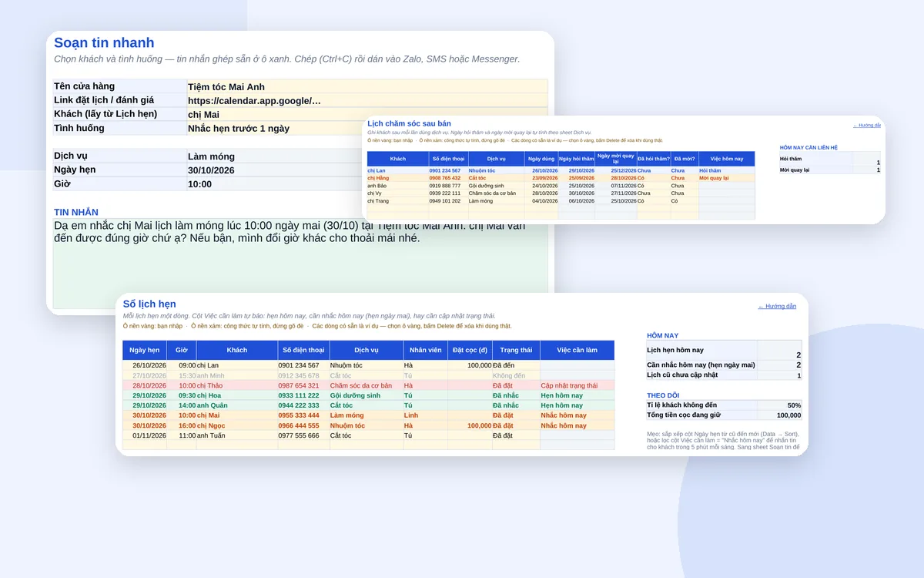The height and width of the screenshot is (578, 924).
Task: Select phone number 0933 111 222
Action: pyautogui.click(x=303, y=395)
